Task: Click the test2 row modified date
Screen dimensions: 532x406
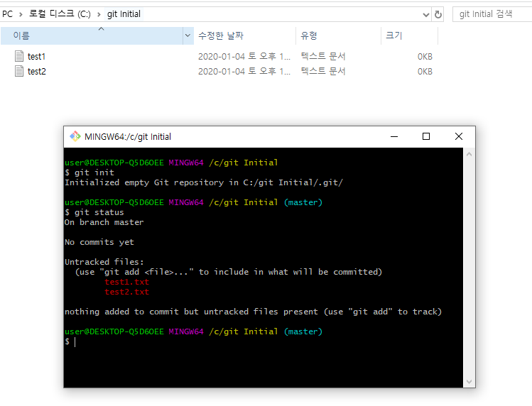Action: [244, 71]
